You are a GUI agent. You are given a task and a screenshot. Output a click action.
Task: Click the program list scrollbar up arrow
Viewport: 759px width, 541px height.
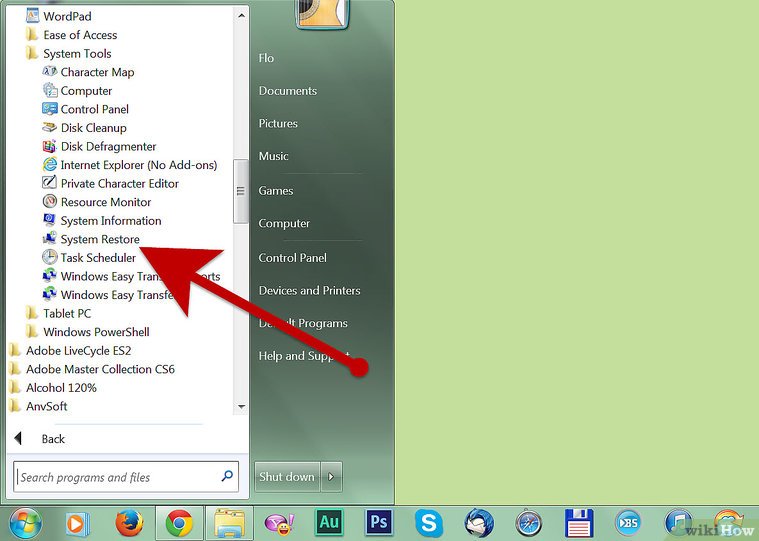(x=241, y=16)
